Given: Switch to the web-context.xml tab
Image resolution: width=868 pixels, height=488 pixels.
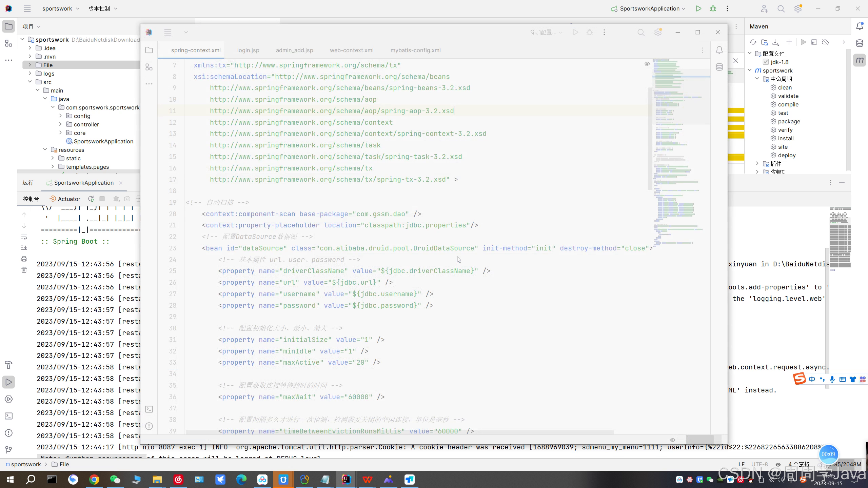Looking at the screenshot, I should pos(351,50).
